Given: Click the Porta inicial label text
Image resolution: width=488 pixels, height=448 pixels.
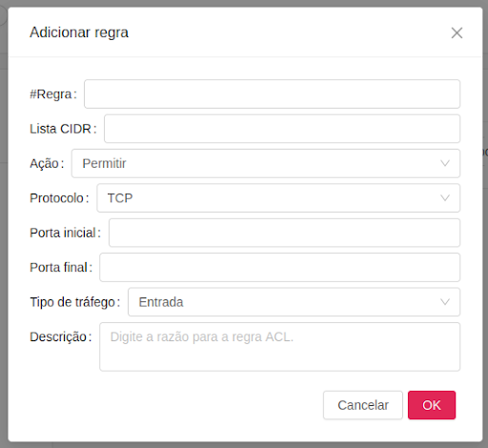Looking at the screenshot, I should [63, 233].
